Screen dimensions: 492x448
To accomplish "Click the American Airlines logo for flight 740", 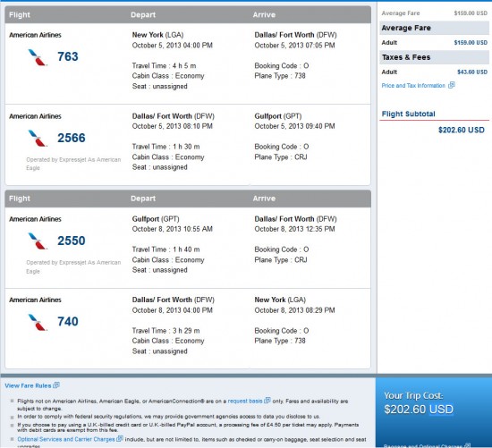I will coord(38,322).
